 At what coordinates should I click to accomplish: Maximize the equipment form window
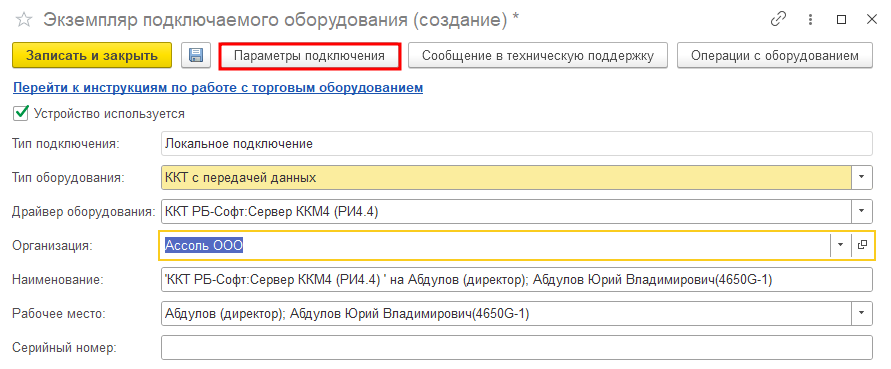(x=842, y=19)
